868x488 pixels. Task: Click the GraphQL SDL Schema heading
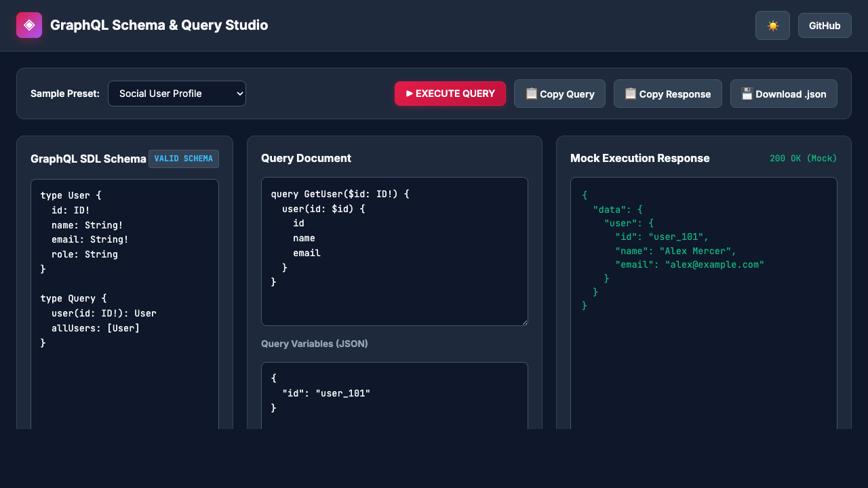[88, 159]
